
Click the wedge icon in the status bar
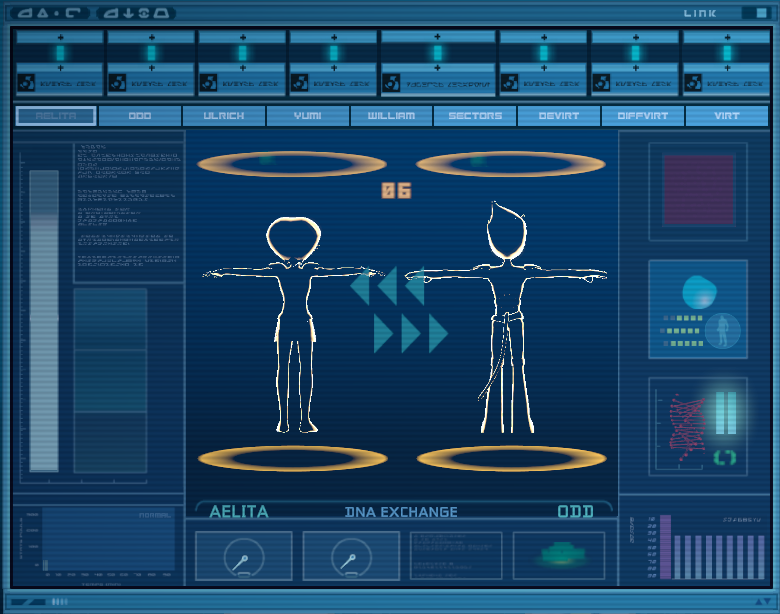pos(28,602)
